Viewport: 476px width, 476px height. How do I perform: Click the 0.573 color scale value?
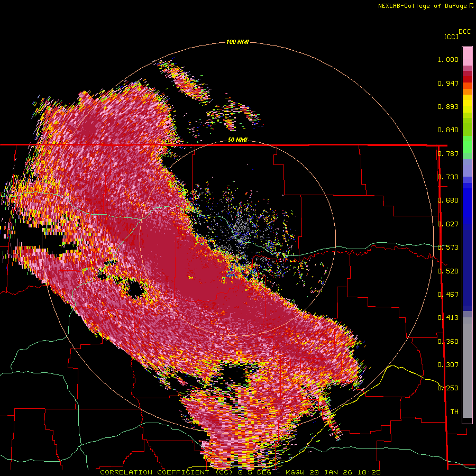click(x=448, y=248)
